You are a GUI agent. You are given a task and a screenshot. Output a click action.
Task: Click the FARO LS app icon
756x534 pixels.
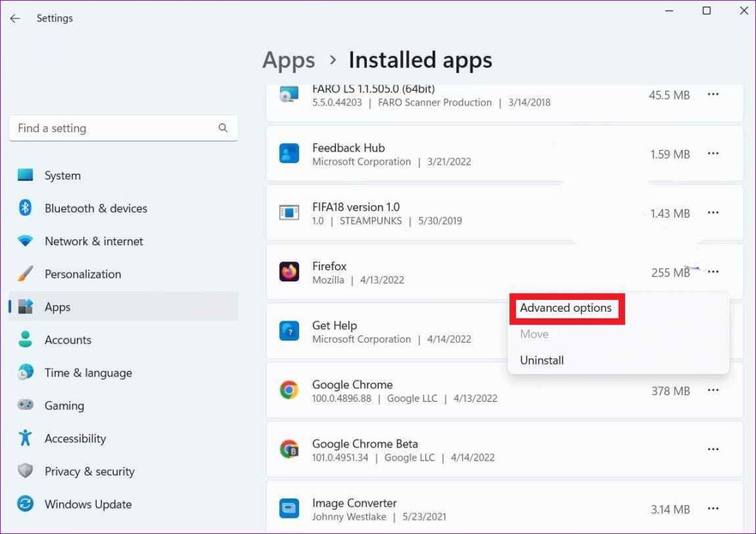tap(289, 94)
